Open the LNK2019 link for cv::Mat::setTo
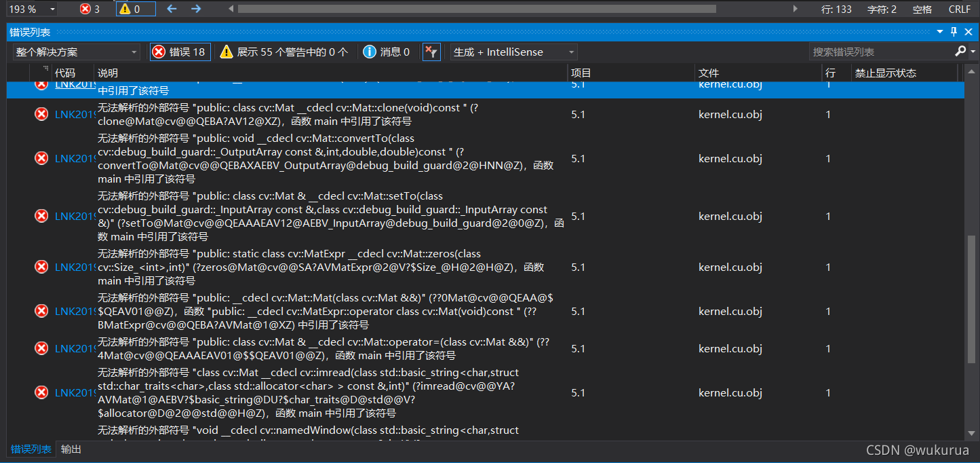Viewport: 980px width, 463px height. tap(74, 217)
